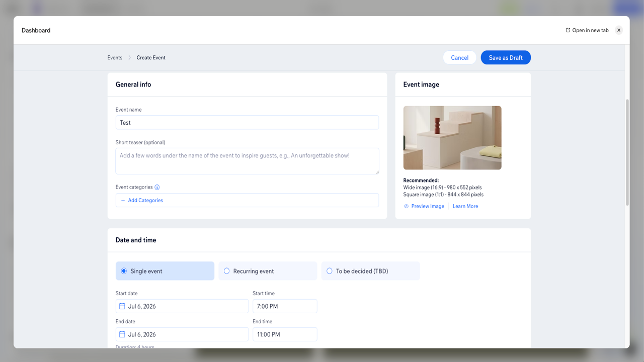Click the Date and time heading
644x362 pixels.
coord(136,240)
